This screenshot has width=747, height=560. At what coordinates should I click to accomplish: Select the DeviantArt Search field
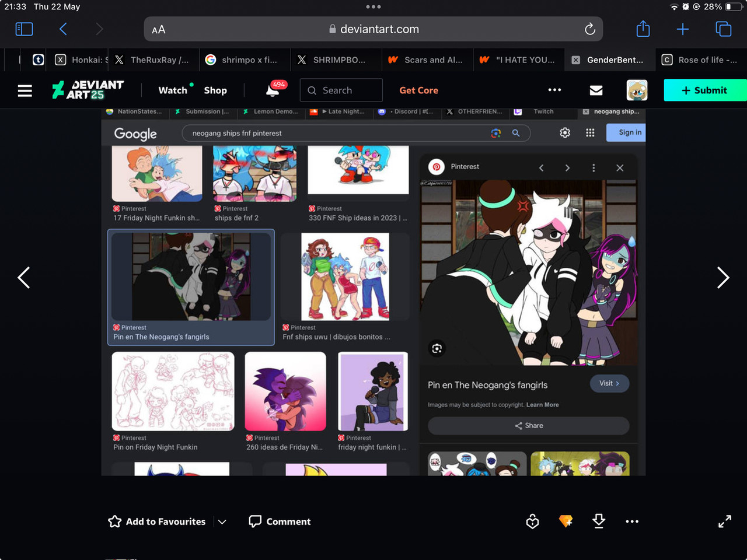coord(341,90)
